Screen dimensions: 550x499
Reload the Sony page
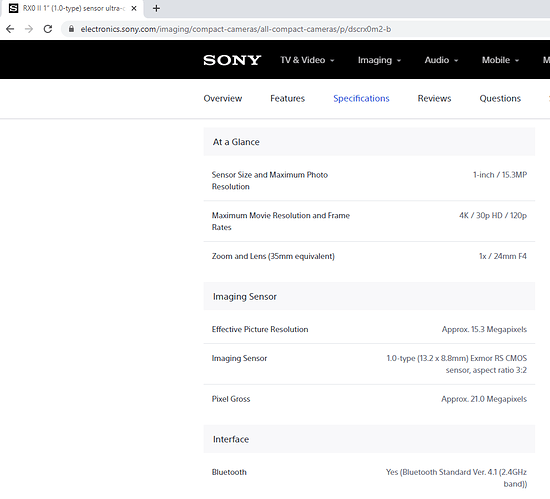point(48,29)
